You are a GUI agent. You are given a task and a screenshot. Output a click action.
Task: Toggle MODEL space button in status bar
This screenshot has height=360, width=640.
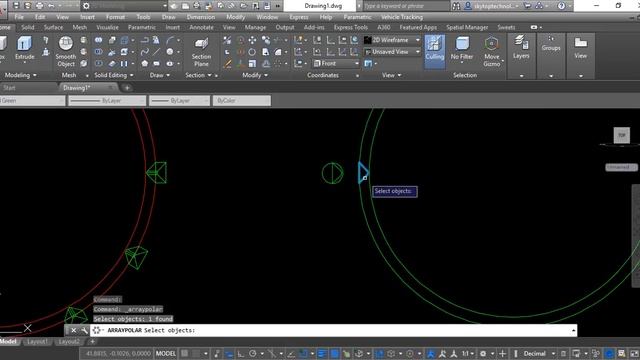166,353
